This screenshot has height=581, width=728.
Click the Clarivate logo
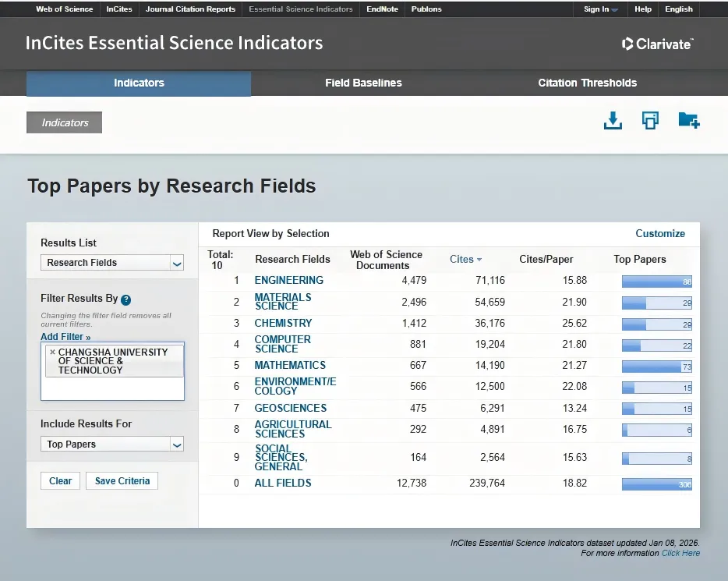pyautogui.click(x=657, y=44)
